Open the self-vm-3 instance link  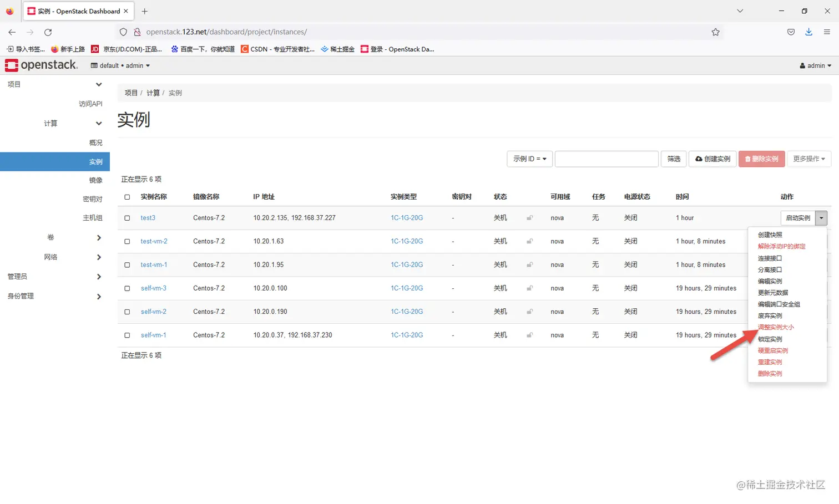click(154, 288)
